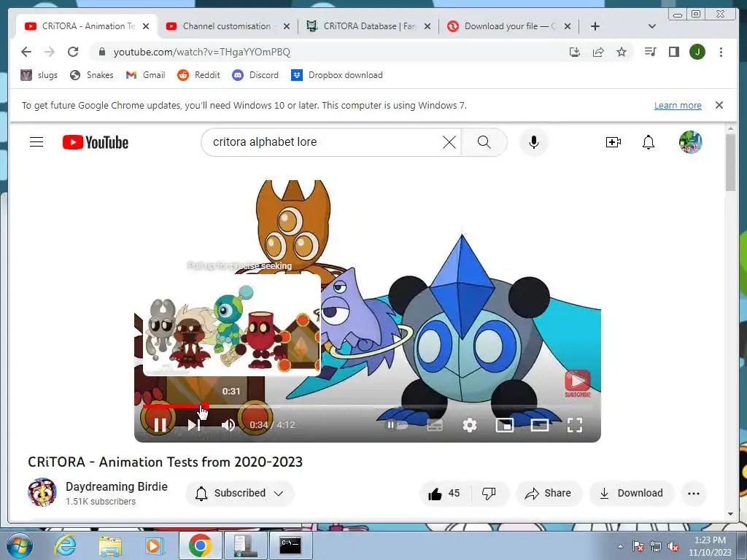Toggle subtitles/captions button
Image resolution: width=747 pixels, height=560 pixels.
(x=435, y=425)
